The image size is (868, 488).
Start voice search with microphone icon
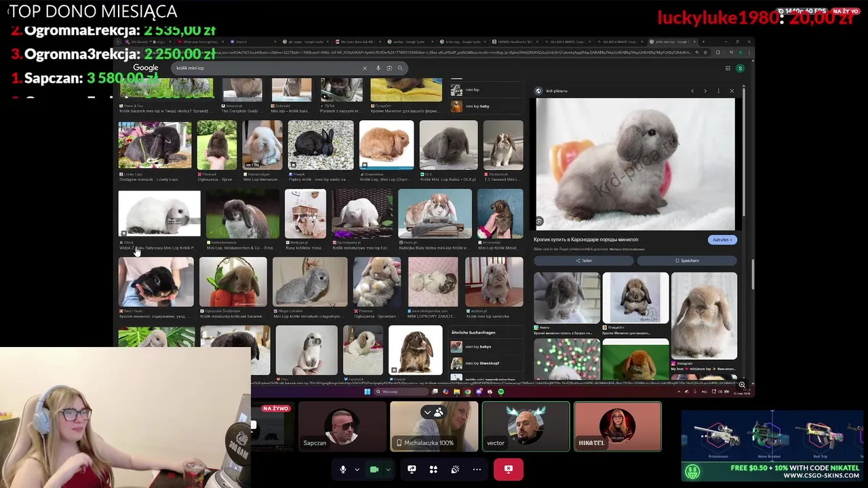coord(378,68)
